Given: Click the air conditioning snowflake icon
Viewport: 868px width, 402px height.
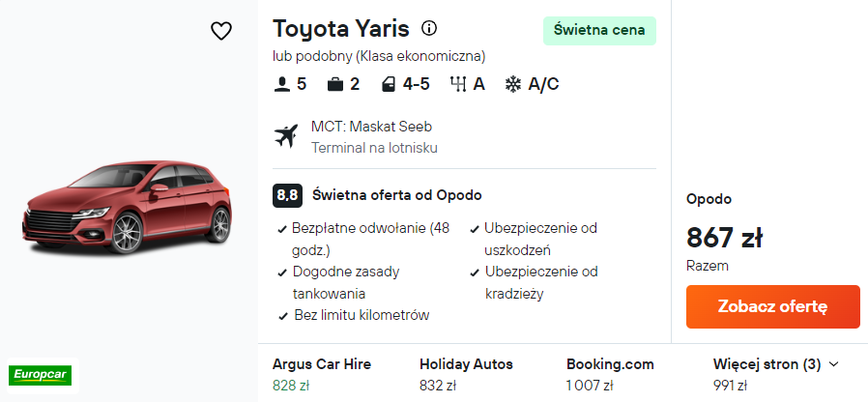Looking at the screenshot, I should (x=513, y=84).
